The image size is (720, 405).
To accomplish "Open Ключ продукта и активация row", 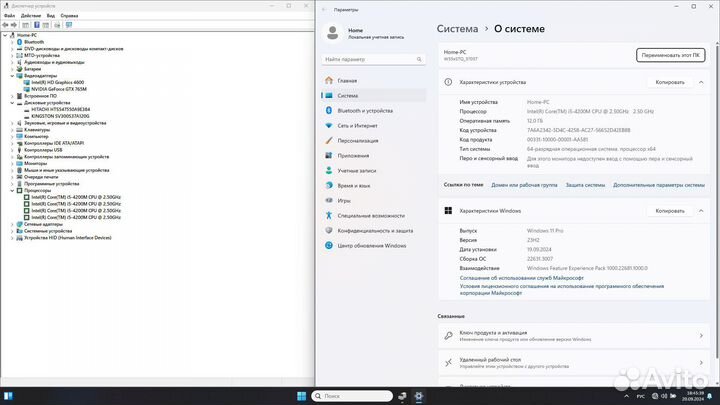I will [x=574, y=336].
